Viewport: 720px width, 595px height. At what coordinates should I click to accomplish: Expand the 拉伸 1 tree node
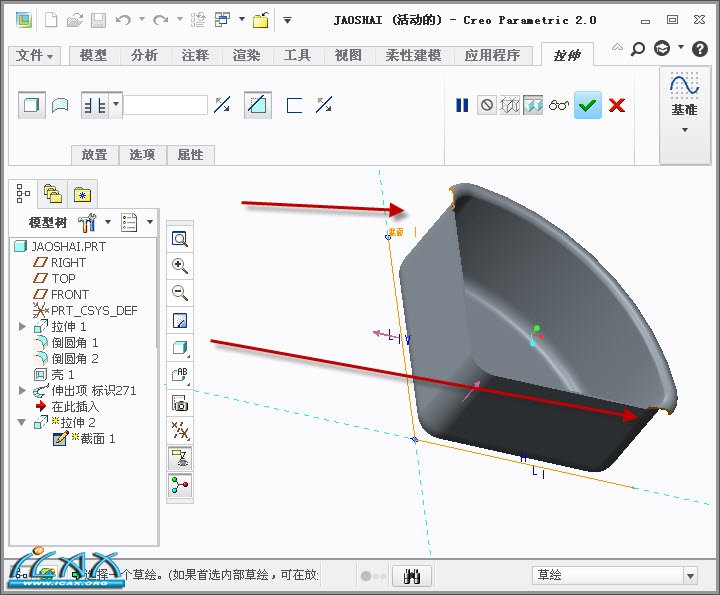pos(22,326)
